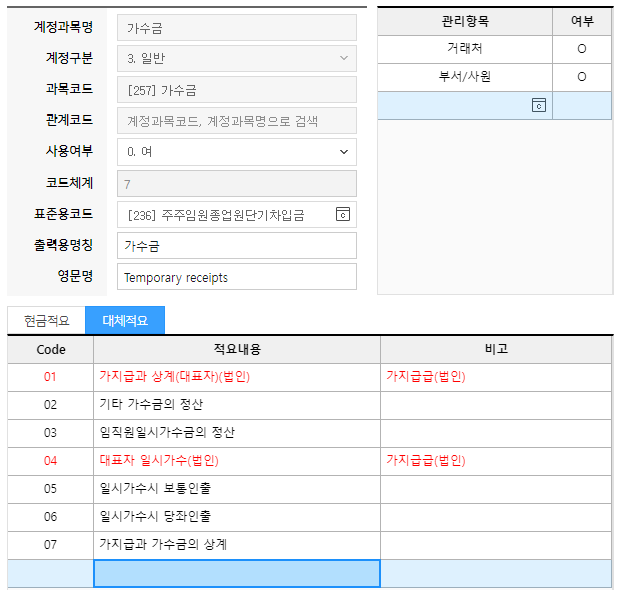Click the O mark for 거래처
Screen dimensions: 617x590
click(582, 49)
